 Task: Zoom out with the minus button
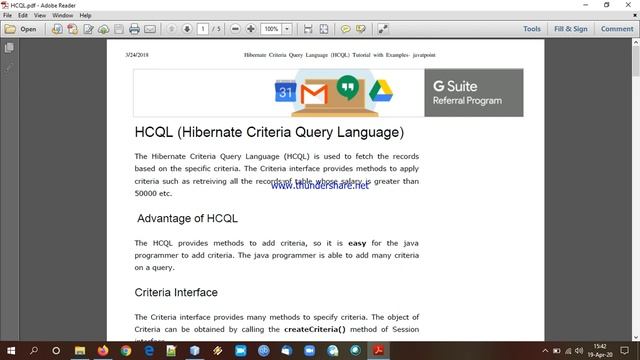235,29
